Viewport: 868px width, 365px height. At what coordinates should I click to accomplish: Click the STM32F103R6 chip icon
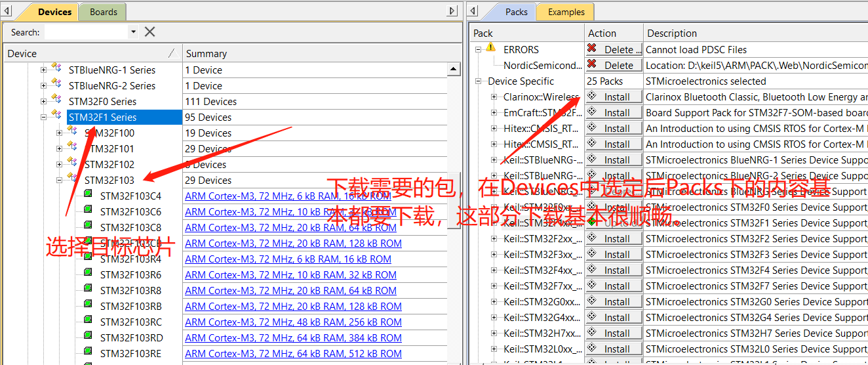point(88,273)
